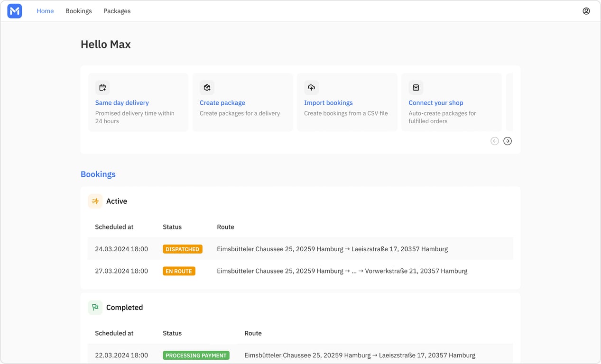The width and height of the screenshot is (601, 364).
Task: Click 'Create packages for a delivery' text
Action: coord(240,113)
